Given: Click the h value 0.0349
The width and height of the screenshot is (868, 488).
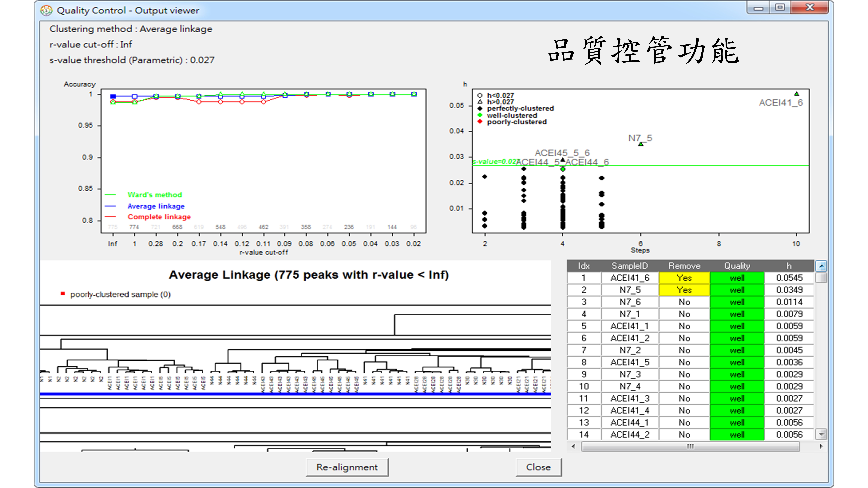Looking at the screenshot, I should coord(789,290).
